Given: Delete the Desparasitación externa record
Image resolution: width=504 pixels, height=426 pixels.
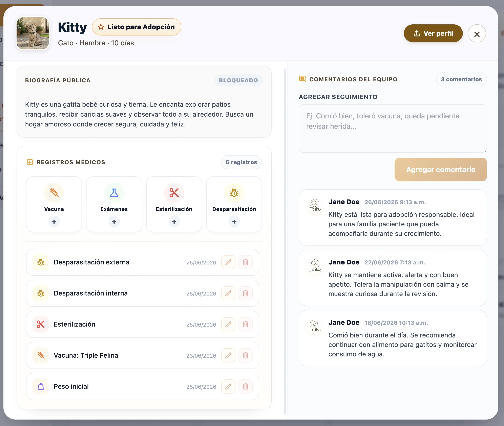Looking at the screenshot, I should (x=245, y=262).
